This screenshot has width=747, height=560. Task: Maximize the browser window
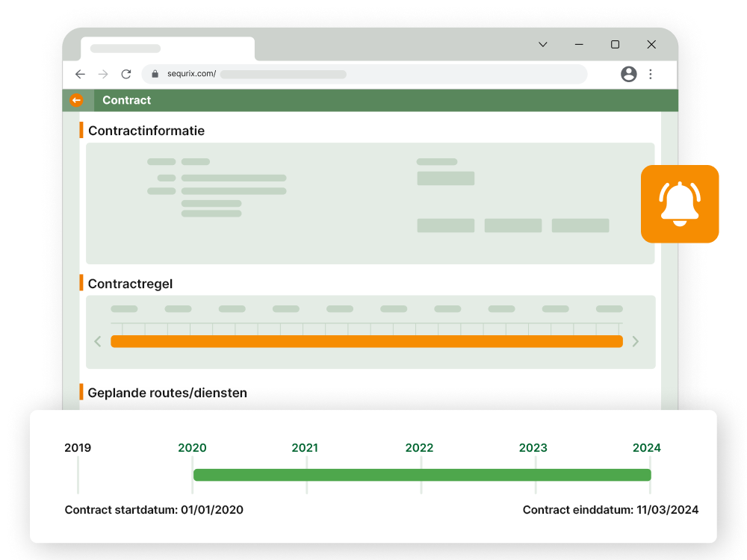tap(615, 44)
